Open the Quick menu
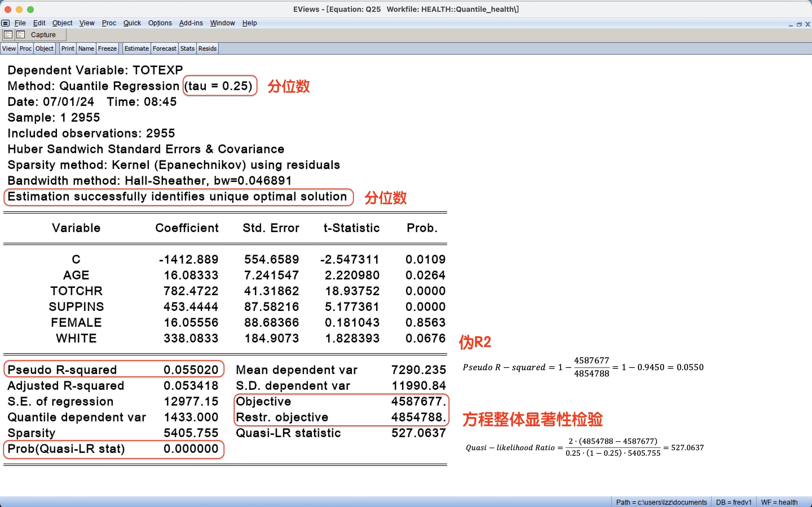 tap(132, 23)
